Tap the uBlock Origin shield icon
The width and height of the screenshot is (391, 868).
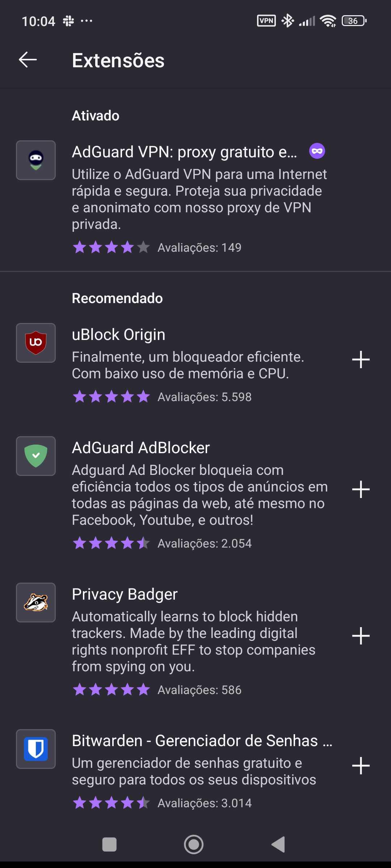[x=36, y=343]
